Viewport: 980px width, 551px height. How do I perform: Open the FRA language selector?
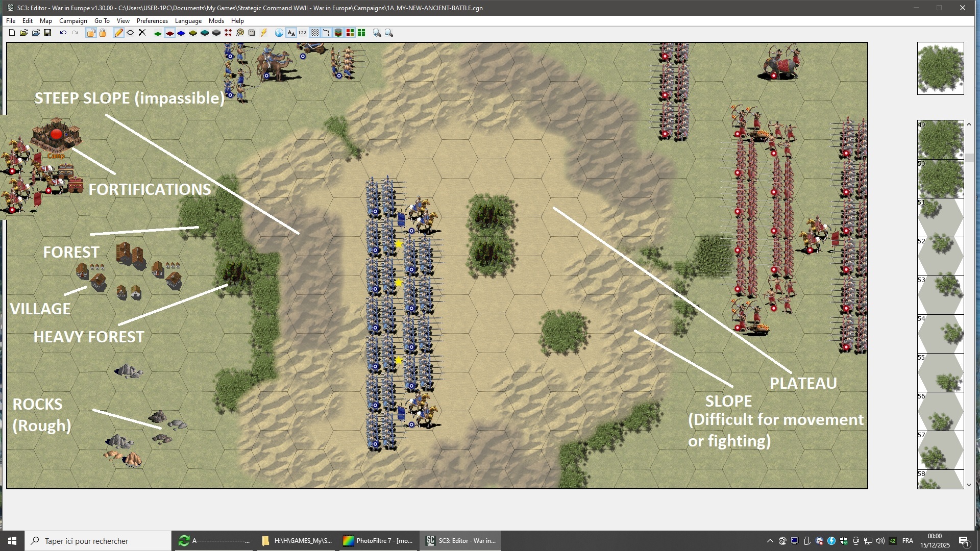[908, 541]
